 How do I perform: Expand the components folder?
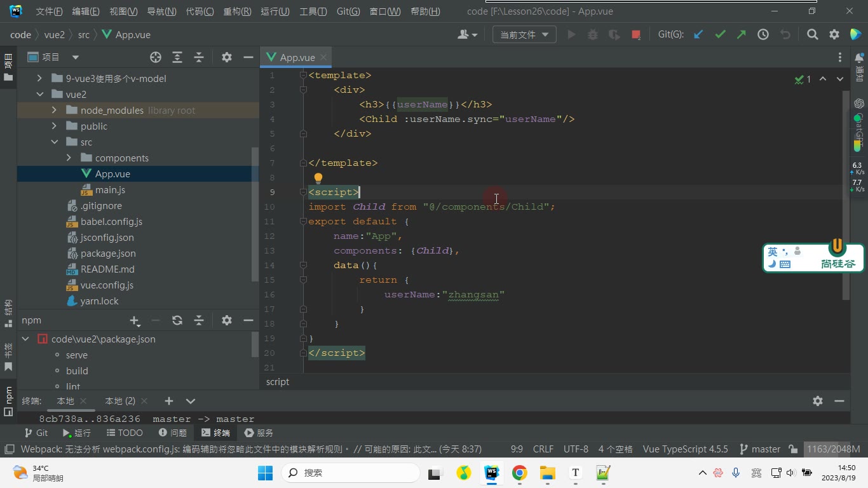[69, 158]
